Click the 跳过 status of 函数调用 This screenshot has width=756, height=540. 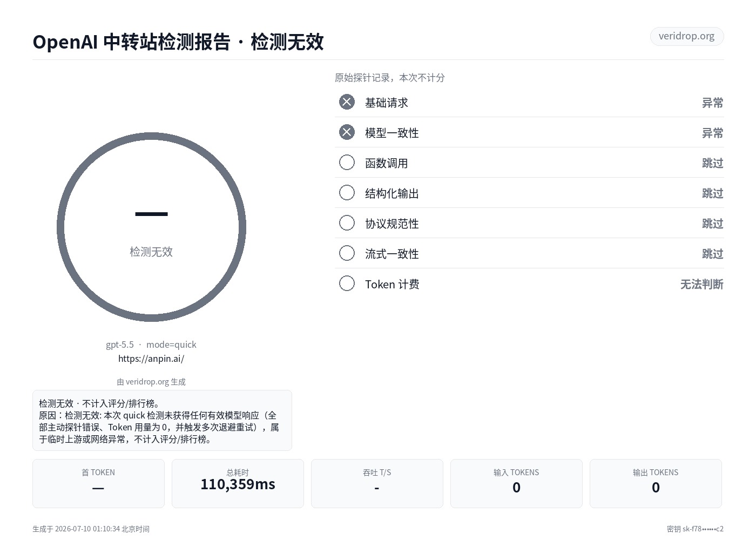pyautogui.click(x=712, y=163)
